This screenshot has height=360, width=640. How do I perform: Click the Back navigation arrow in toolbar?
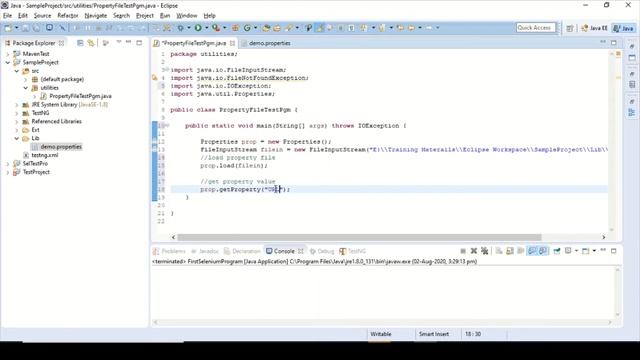[x=411, y=28]
